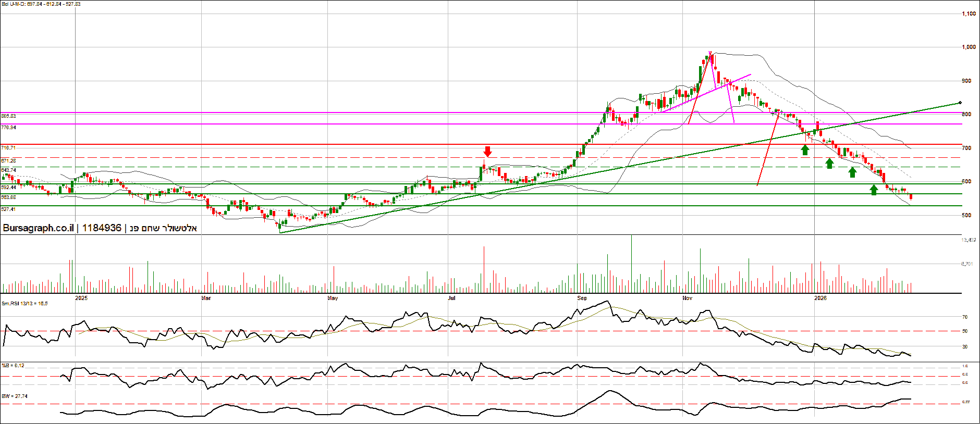Click the 2026 date axis label

(x=820, y=298)
